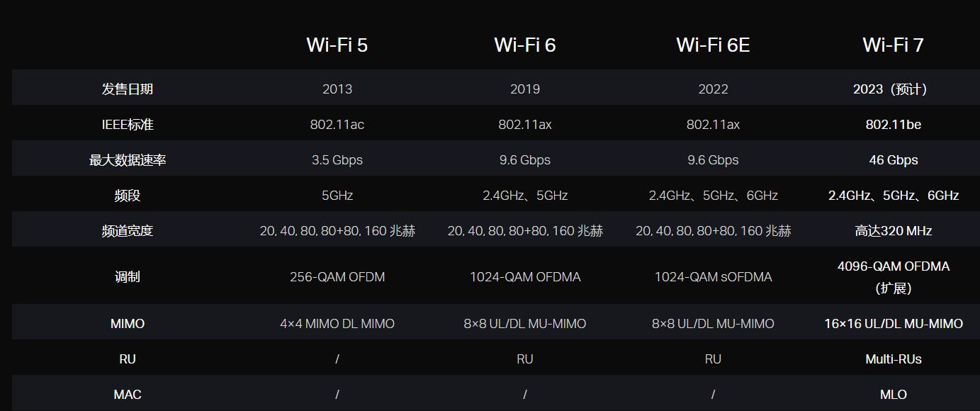980x411 pixels.
Task: Click the 802.11ac standard cell
Action: point(337,125)
